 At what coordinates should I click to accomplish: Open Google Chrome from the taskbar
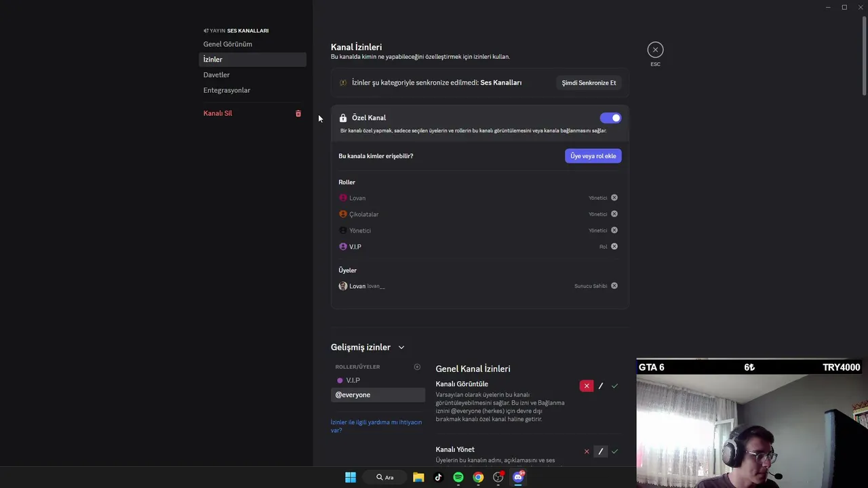pos(478,477)
